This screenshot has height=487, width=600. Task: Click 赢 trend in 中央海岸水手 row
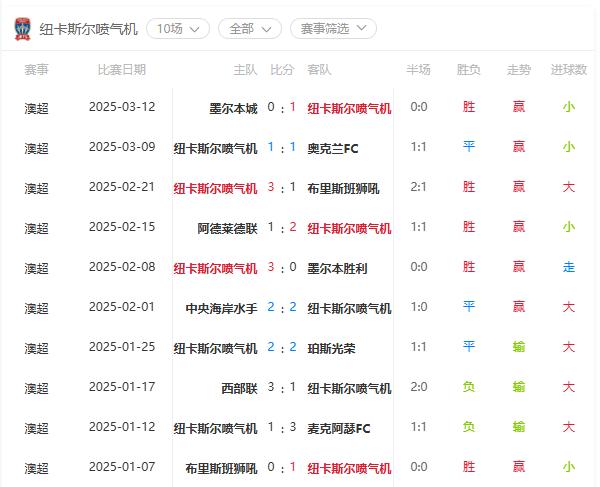coord(519,307)
